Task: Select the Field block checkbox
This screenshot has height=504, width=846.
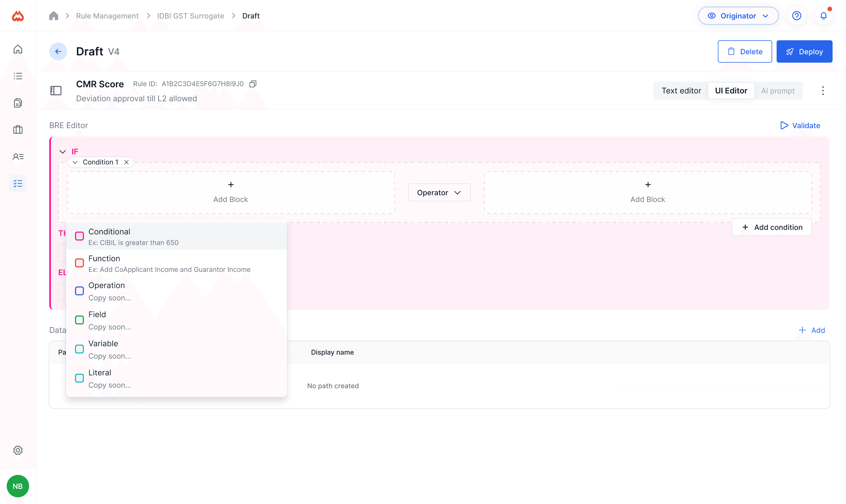Action: 79,320
